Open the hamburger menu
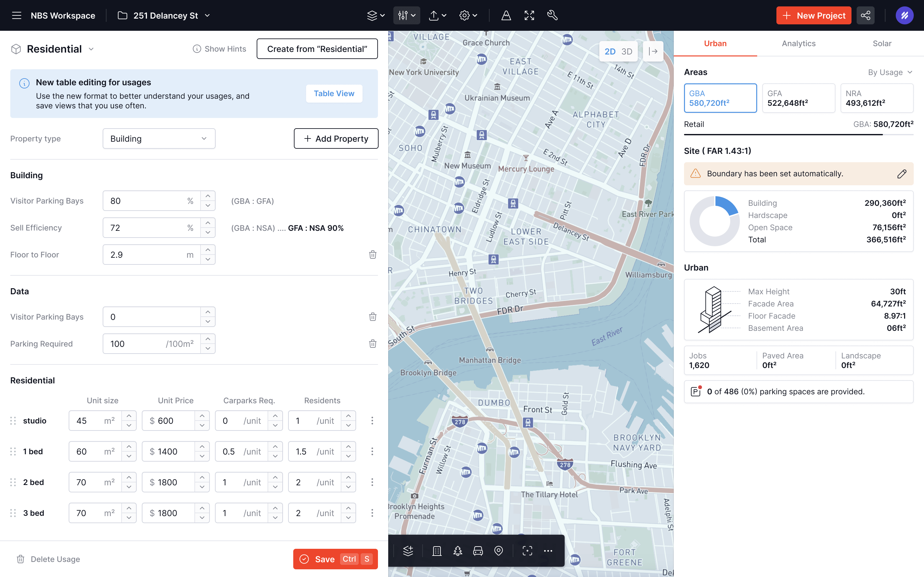 16,15
